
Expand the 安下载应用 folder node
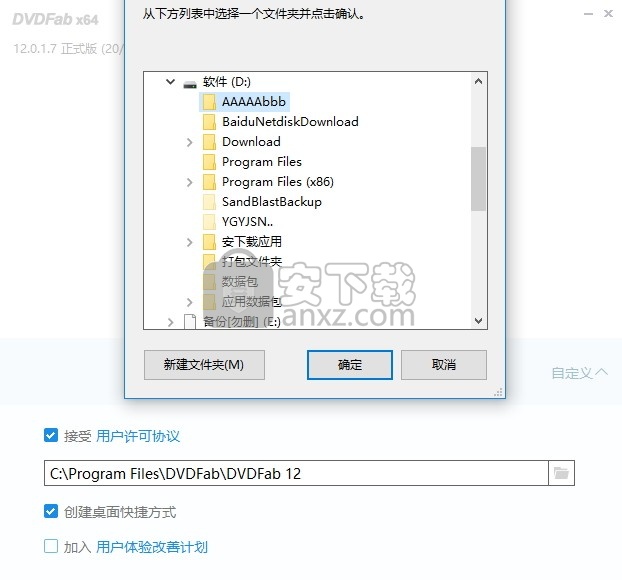(x=190, y=242)
